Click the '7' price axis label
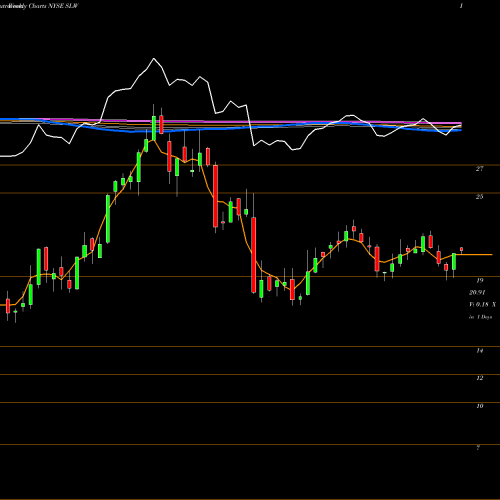The height and width of the screenshot is (500, 500). pyautogui.click(x=478, y=448)
